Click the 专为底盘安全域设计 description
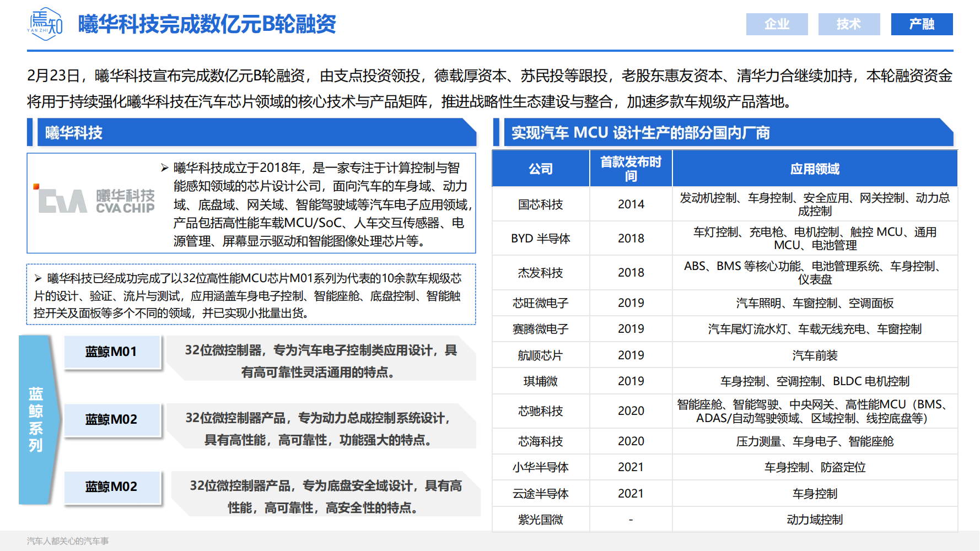 326,496
